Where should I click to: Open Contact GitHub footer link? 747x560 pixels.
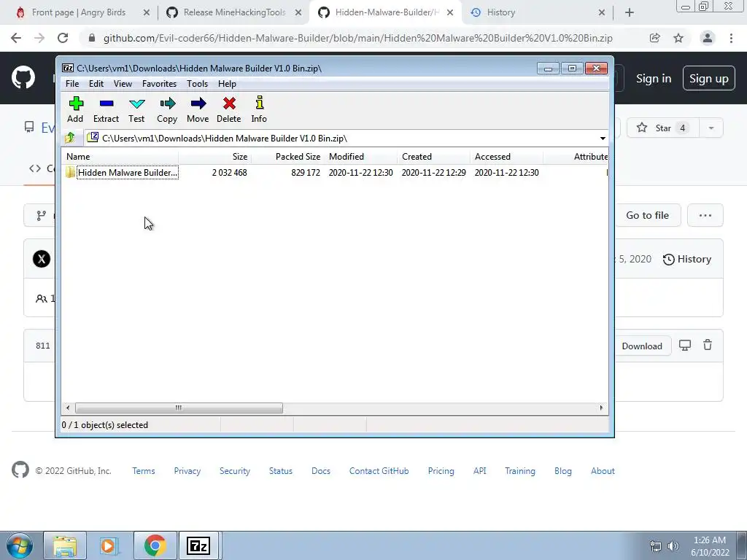pyautogui.click(x=379, y=471)
